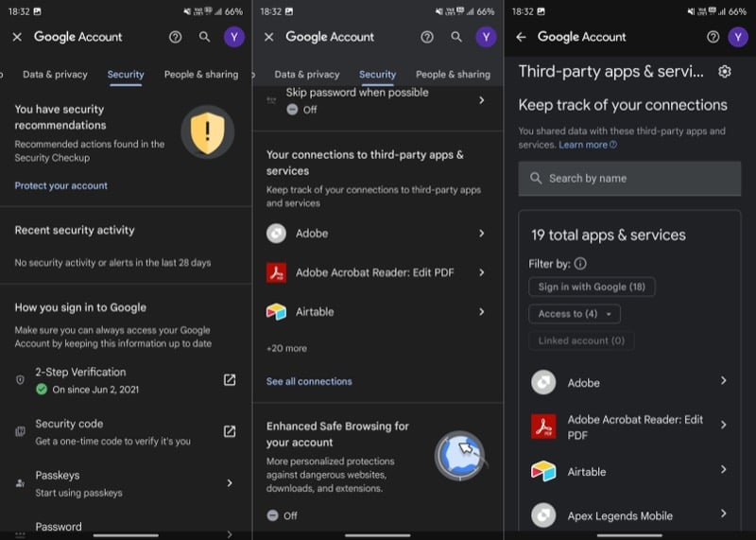Open profile avatar Y in middle panel

pos(486,37)
